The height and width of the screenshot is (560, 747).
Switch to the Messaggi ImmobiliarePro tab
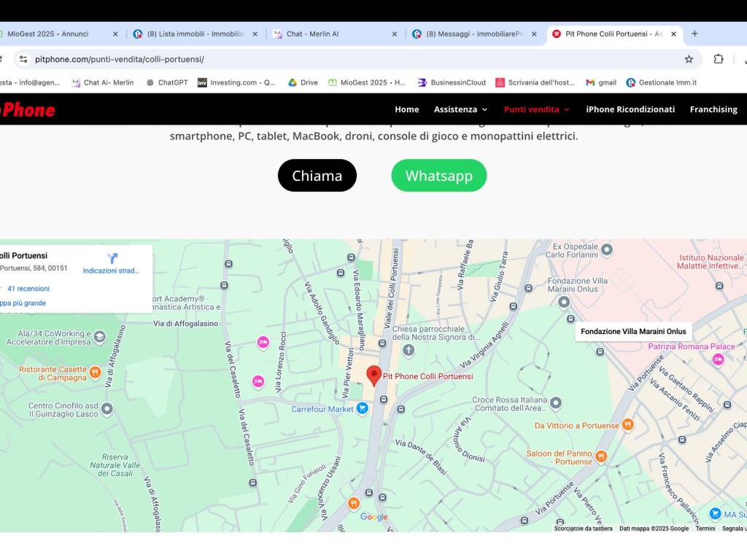pyautogui.click(x=474, y=34)
